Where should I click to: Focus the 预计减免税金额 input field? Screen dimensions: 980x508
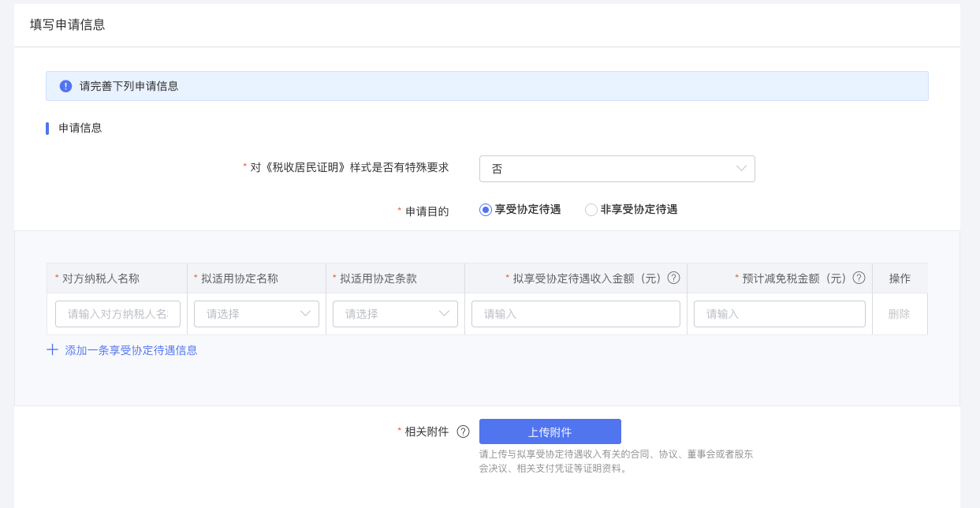coord(780,314)
